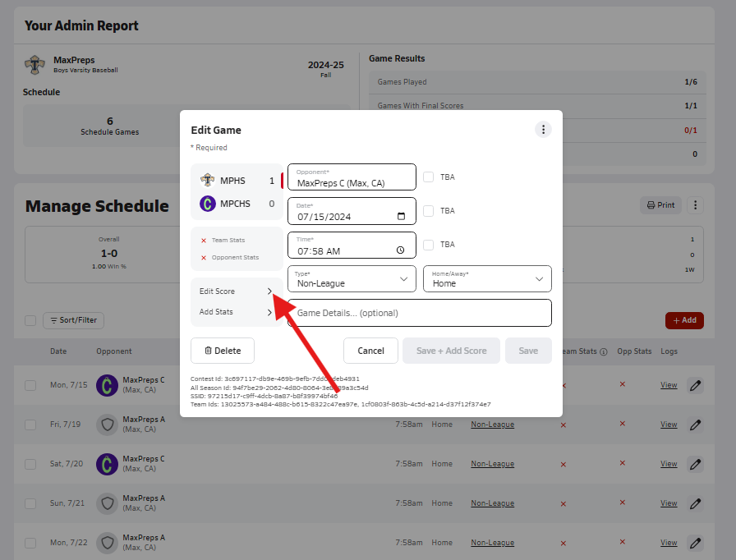Screen dimensions: 736x560
Task: Open the calendar picker in the Date field
Action: click(x=401, y=216)
